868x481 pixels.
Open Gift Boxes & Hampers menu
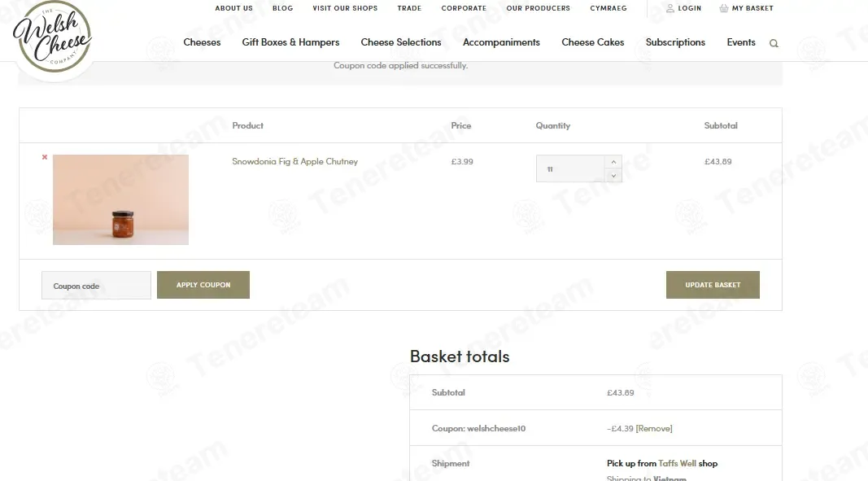[290, 42]
